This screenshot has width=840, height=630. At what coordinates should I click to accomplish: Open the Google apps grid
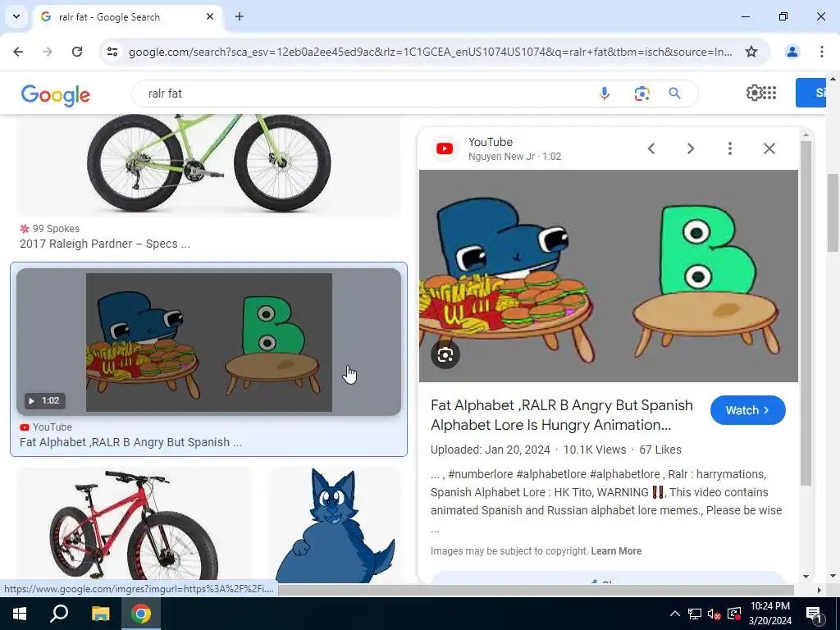769,93
